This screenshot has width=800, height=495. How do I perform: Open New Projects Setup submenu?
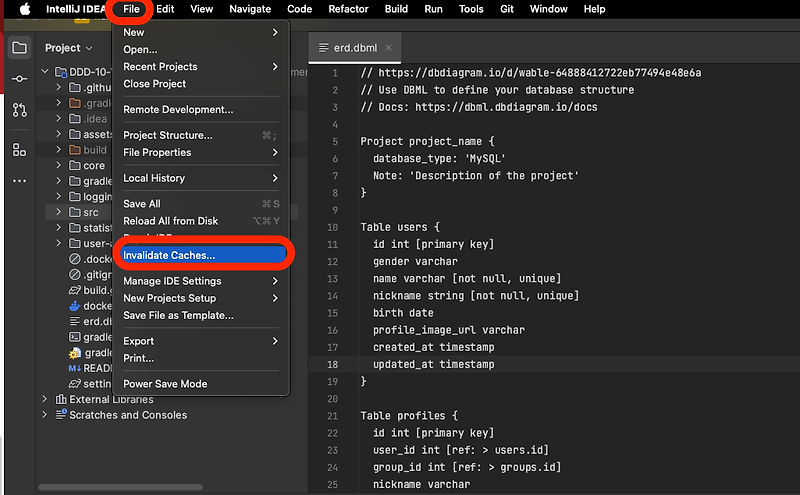coord(201,298)
